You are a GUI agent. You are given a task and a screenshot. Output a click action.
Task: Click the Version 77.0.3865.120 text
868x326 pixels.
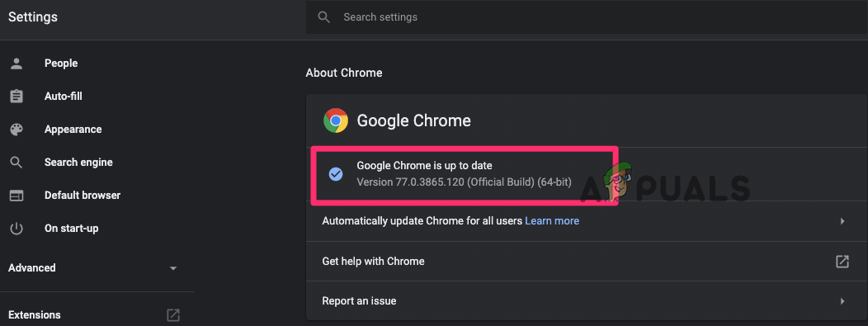pyautogui.click(x=464, y=182)
